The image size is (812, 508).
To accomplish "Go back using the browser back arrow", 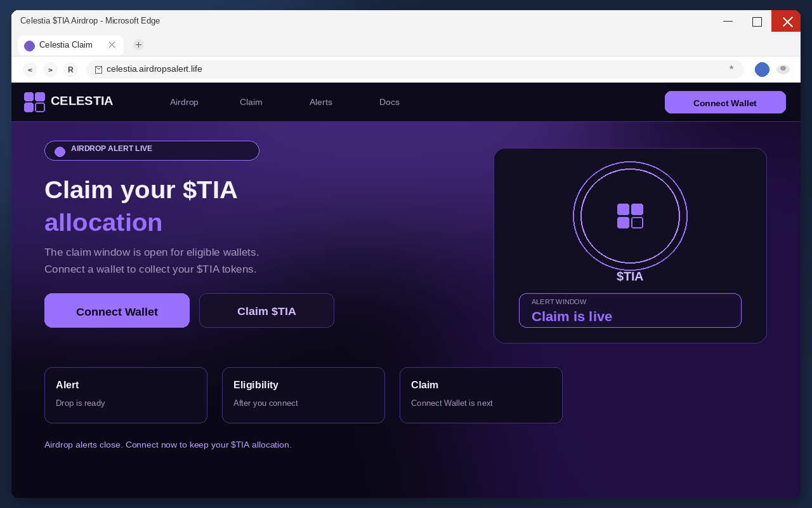I will coord(30,70).
